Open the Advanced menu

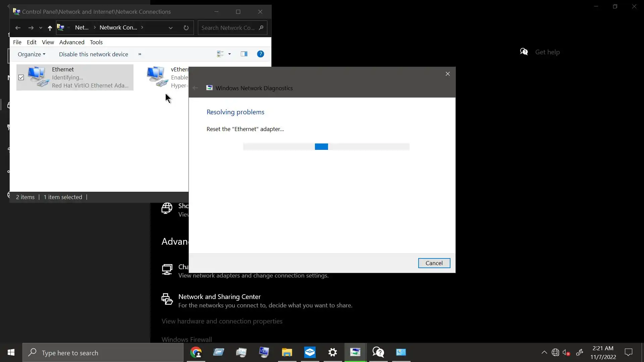[72, 42]
